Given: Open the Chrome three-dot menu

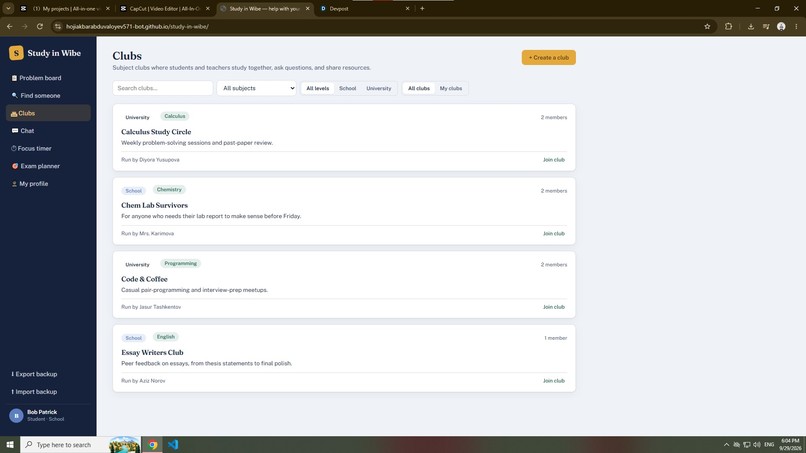Looking at the screenshot, I should pyautogui.click(x=796, y=27).
